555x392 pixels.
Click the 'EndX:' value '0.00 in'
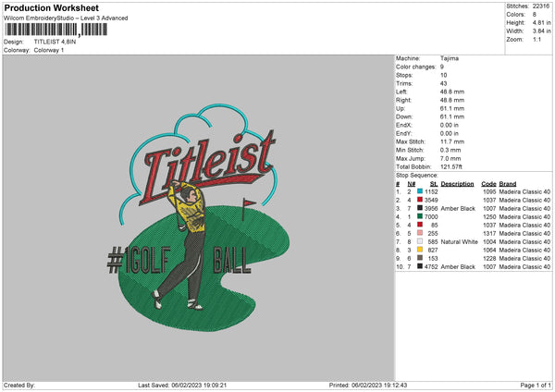coord(450,125)
